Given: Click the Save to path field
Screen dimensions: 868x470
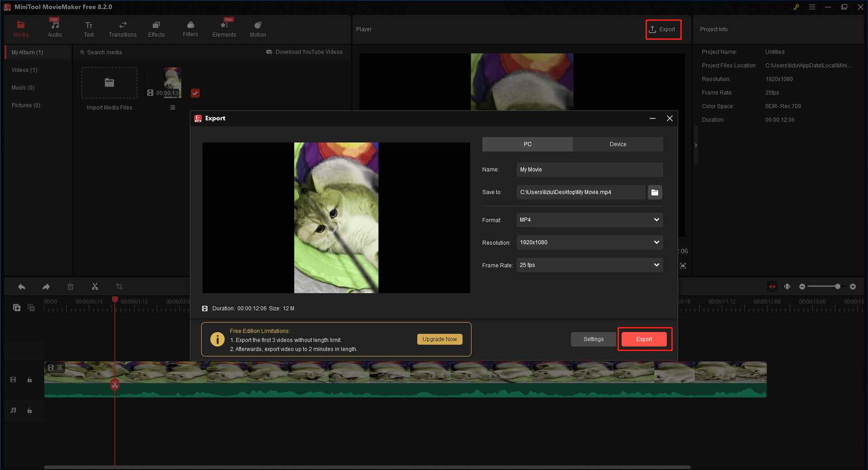Looking at the screenshot, I should (x=581, y=192).
